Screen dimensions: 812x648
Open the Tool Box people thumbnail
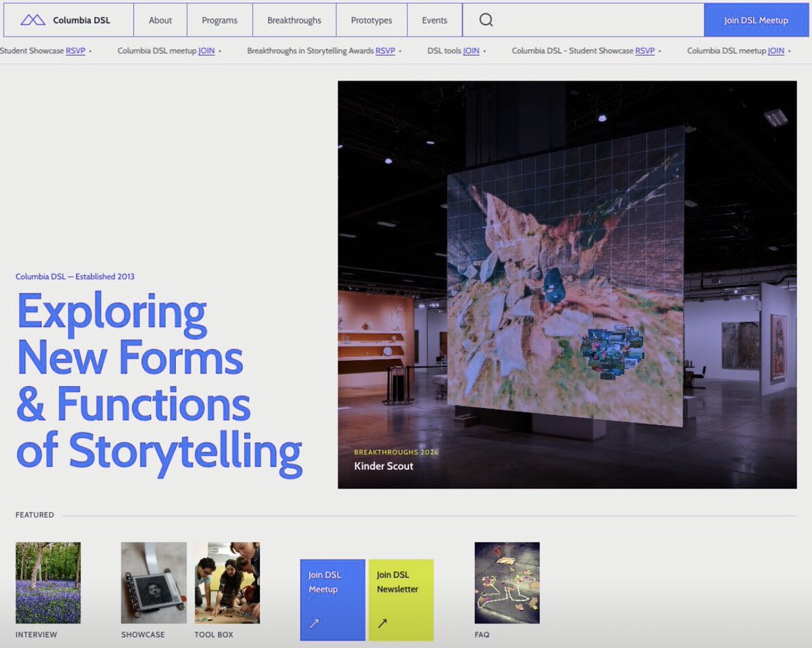tap(227, 583)
